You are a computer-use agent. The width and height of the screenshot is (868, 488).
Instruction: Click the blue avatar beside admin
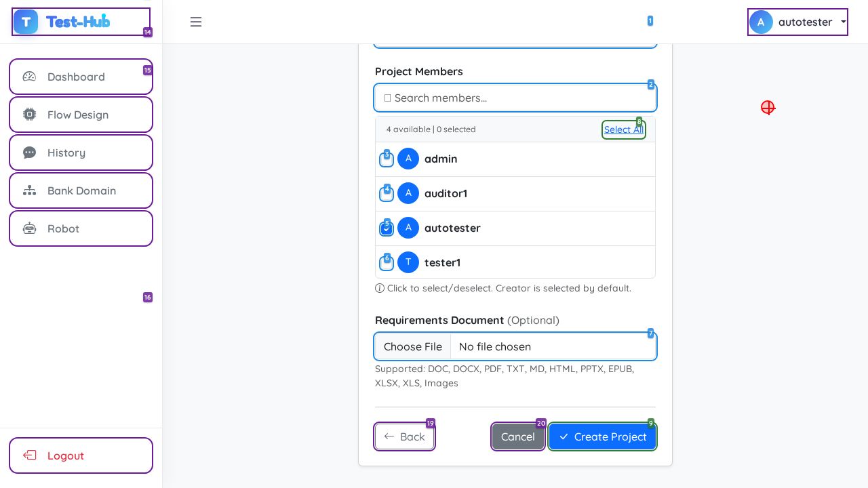408,159
